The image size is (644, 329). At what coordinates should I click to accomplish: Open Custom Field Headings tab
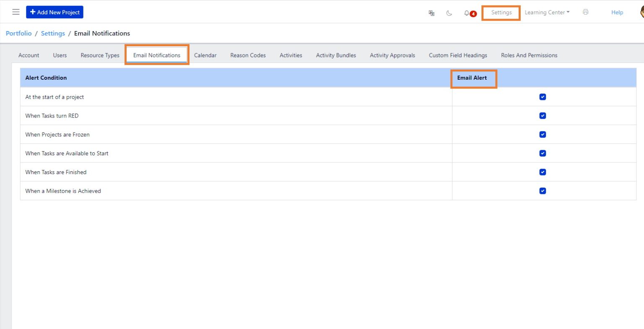(458, 55)
